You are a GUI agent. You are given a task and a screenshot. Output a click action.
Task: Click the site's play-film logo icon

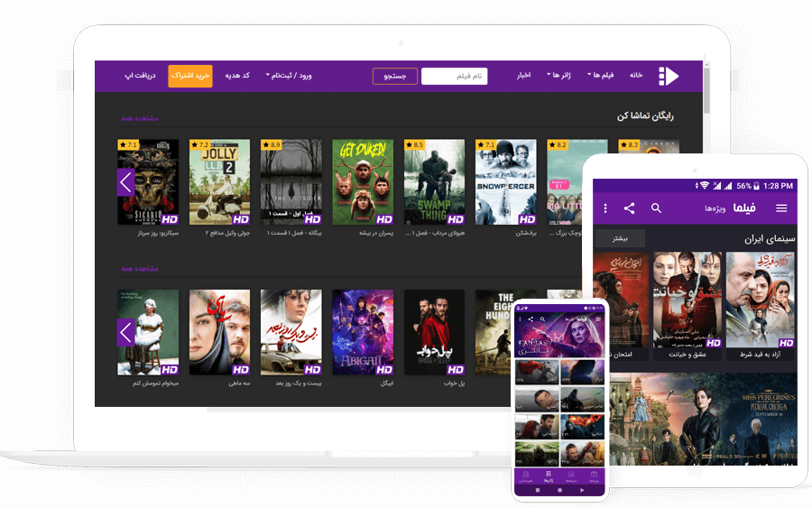coord(669,76)
